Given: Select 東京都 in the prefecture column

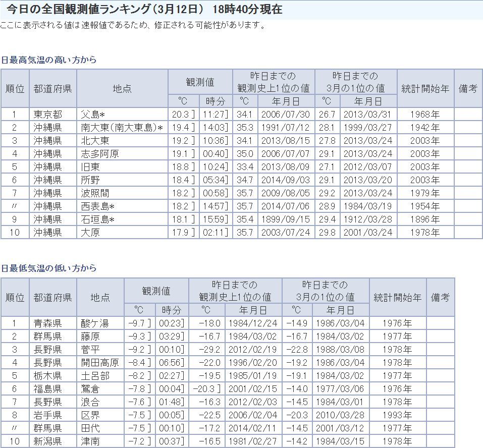Looking at the screenshot, I should click(47, 114).
